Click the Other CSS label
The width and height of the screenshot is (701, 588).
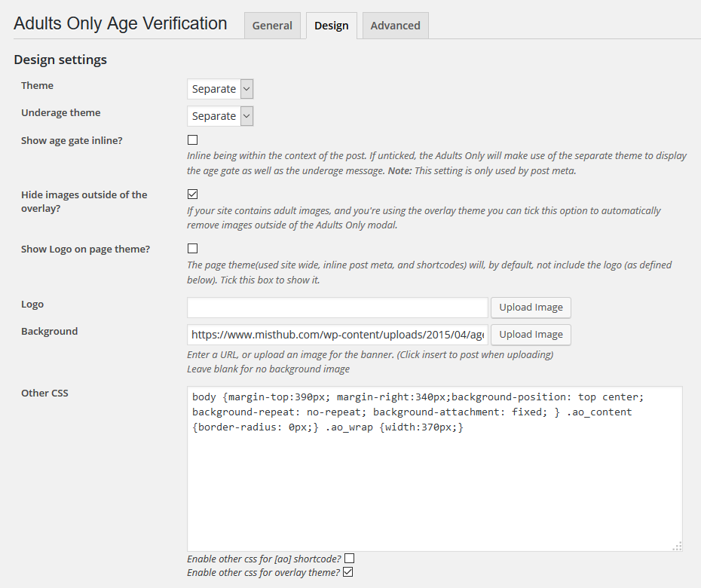click(44, 393)
